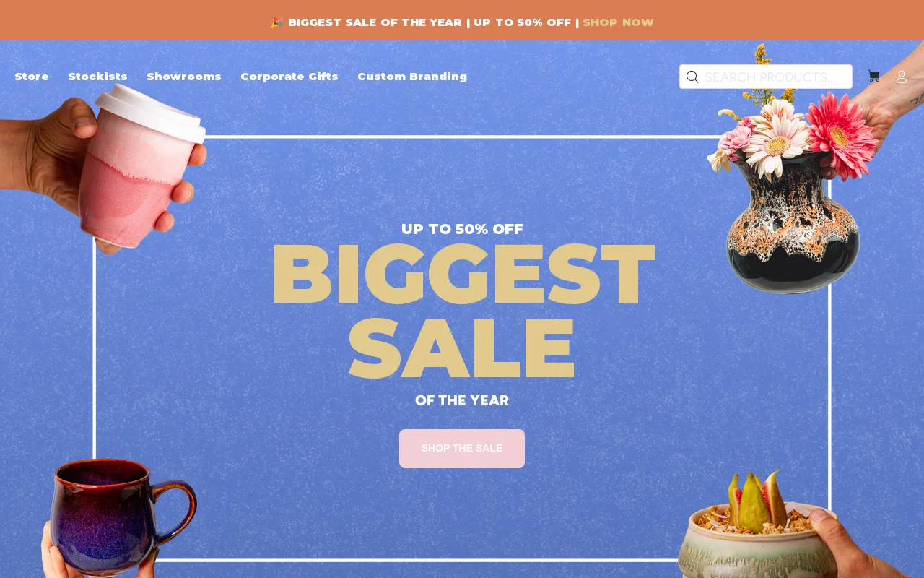The image size is (924, 578).
Task: Click the magnifying glass search icon
Action: (692, 77)
